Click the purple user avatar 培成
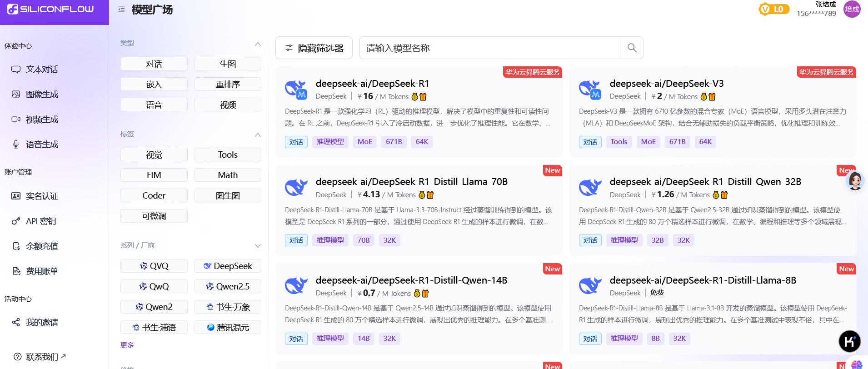This screenshot has height=369, width=868. (x=852, y=9)
